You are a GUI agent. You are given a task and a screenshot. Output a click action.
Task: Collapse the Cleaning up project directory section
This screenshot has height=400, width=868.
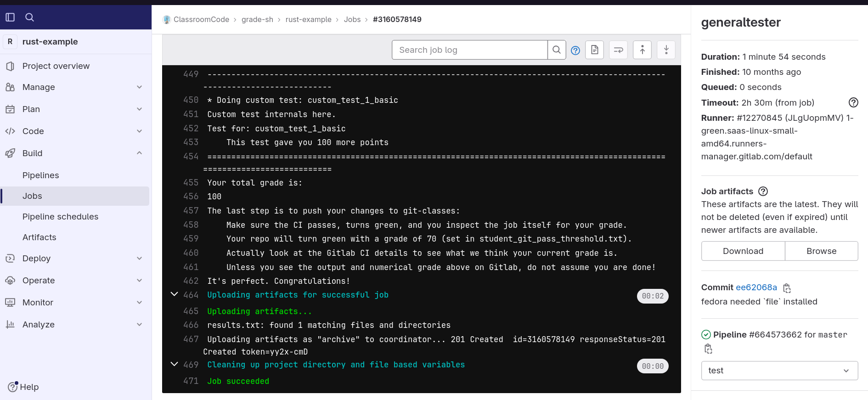(x=174, y=364)
